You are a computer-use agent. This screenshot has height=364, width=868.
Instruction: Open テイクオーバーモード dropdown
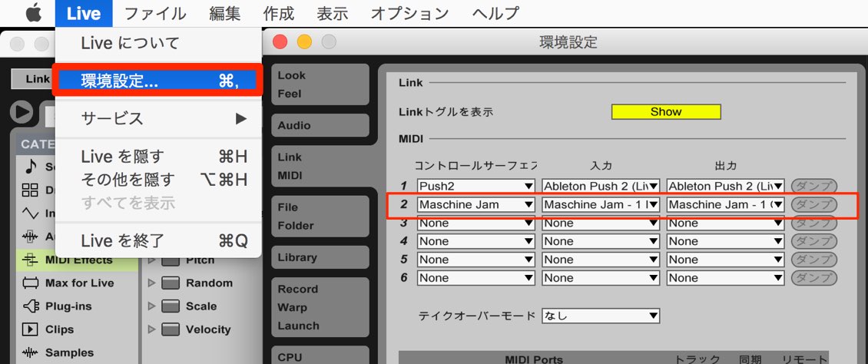[601, 316]
